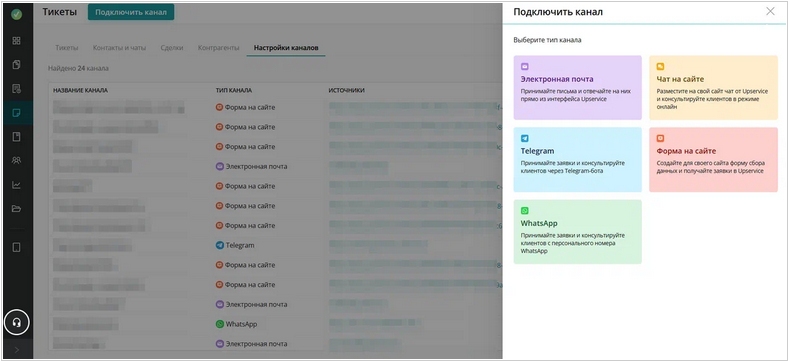Click the headset support icon in the sidebar
The width and height of the screenshot is (788, 361).
point(17,322)
